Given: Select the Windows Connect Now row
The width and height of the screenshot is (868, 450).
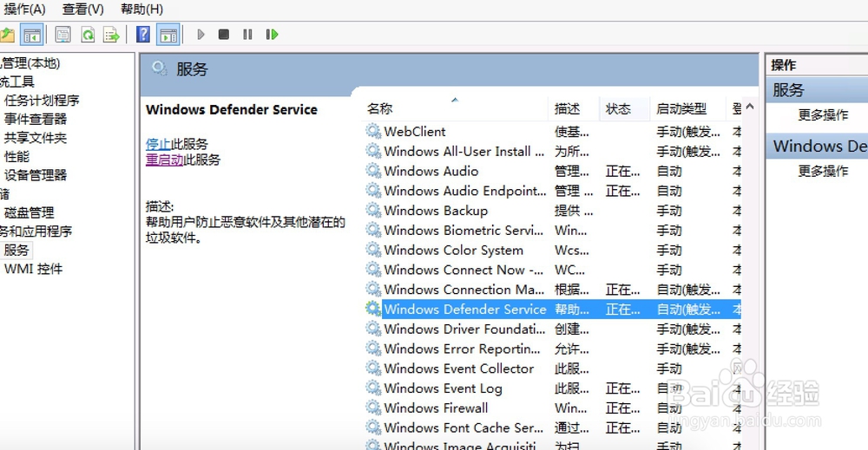Looking at the screenshot, I should pyautogui.click(x=553, y=270).
